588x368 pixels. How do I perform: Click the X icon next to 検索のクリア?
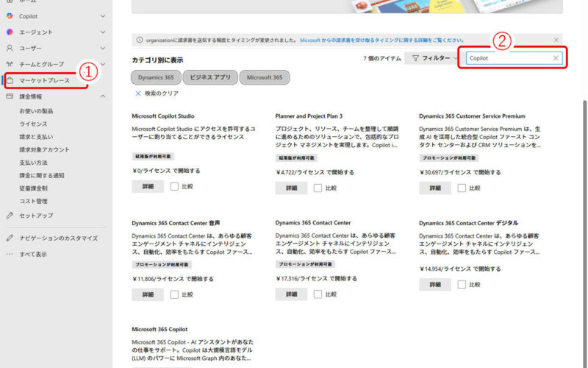point(138,93)
